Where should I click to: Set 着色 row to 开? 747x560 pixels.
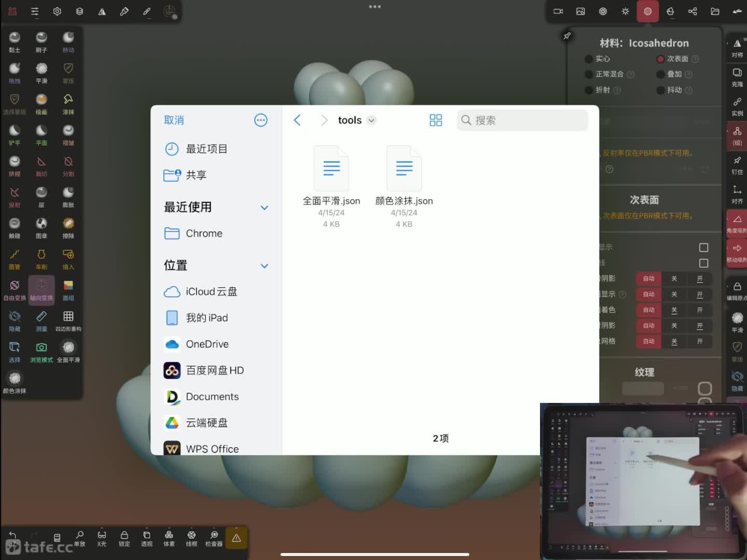click(x=700, y=310)
